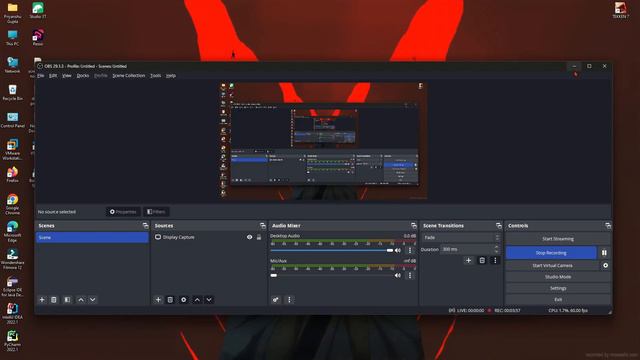Open advanced audio properties gears icon
Image resolution: width=640 pixels, height=360 pixels.
(276, 300)
